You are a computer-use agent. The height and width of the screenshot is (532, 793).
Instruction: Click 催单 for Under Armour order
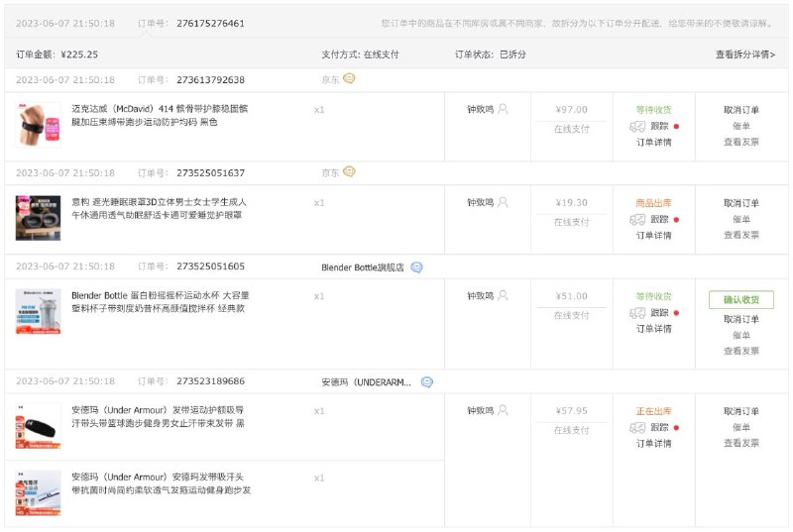(740, 427)
